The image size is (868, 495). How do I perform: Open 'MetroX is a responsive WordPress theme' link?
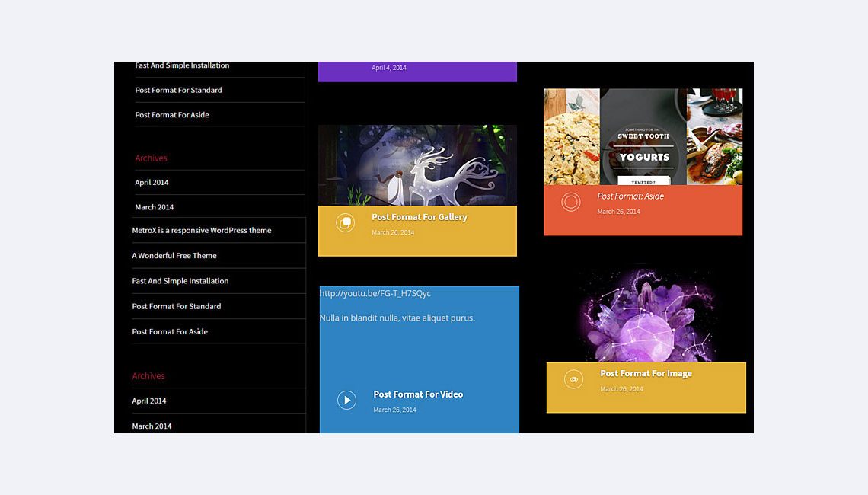click(x=202, y=230)
